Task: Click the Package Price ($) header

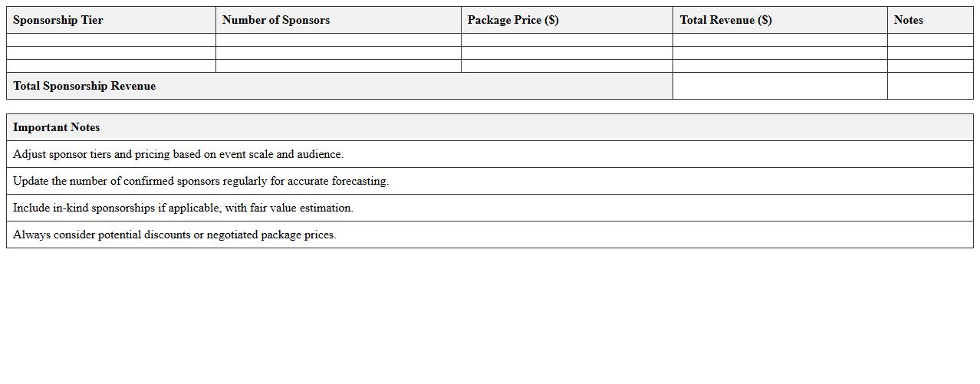Action: [x=513, y=20]
